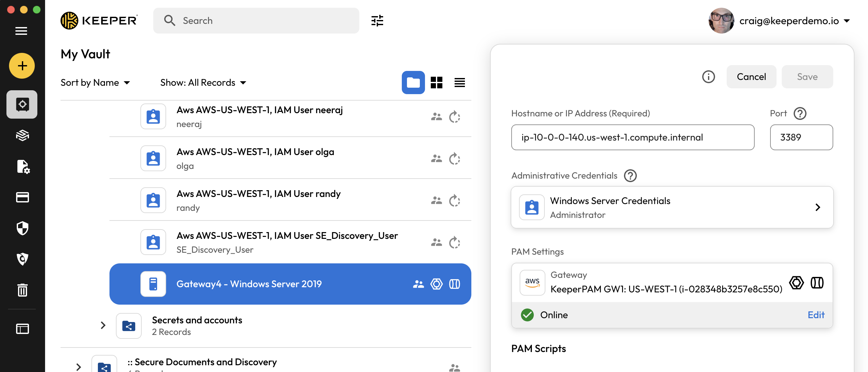Click the Cancel button
Screen dimensions: 868x372
point(751,76)
